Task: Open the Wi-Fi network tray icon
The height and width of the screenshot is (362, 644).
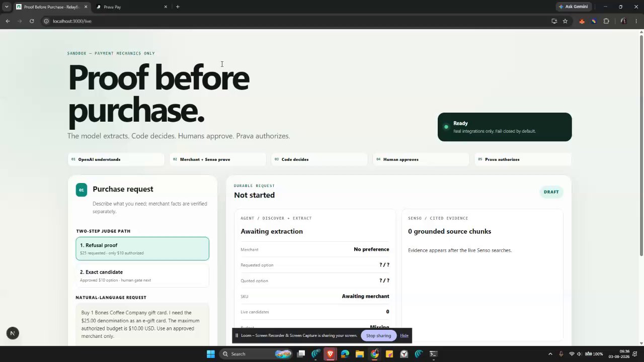Action: coord(572,354)
